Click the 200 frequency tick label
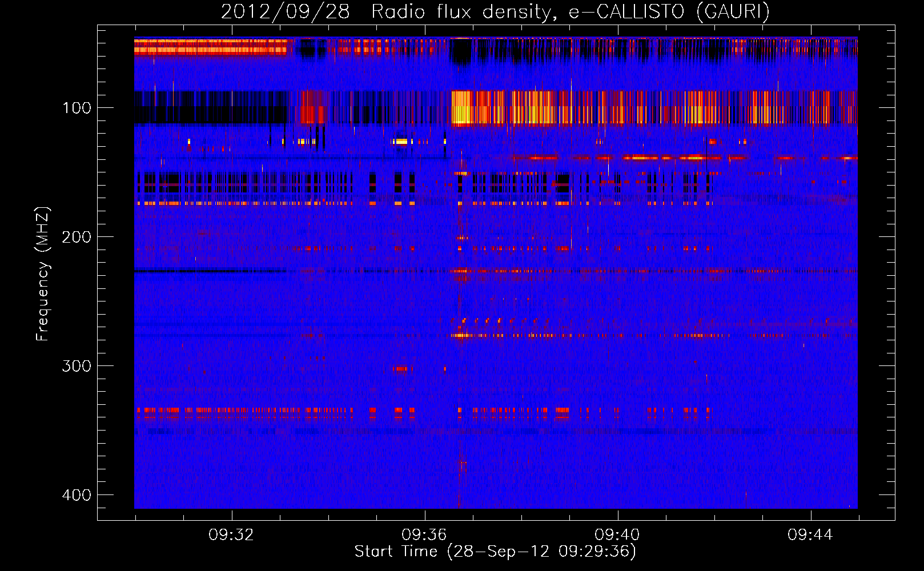The width and height of the screenshot is (924, 571). point(77,237)
